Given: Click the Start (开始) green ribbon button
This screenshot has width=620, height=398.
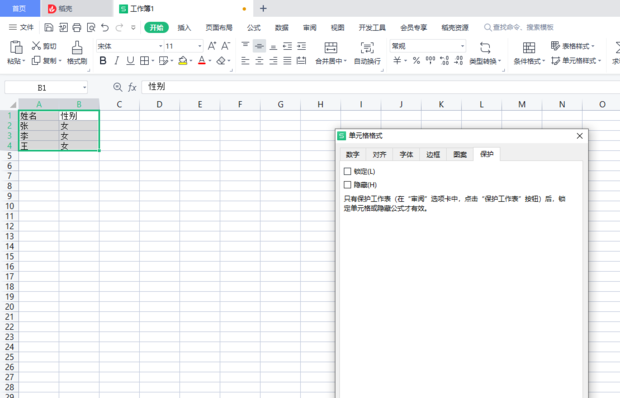Looking at the screenshot, I should point(157,27).
